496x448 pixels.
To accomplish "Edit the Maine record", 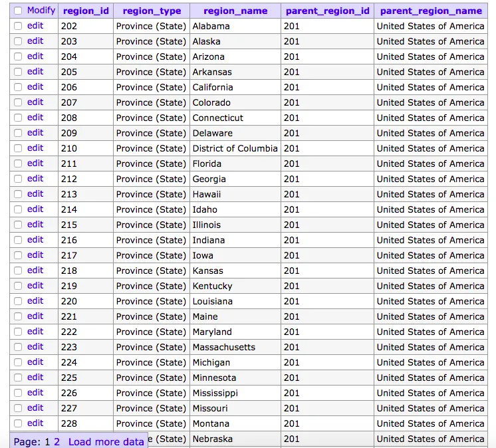I will point(35,316).
